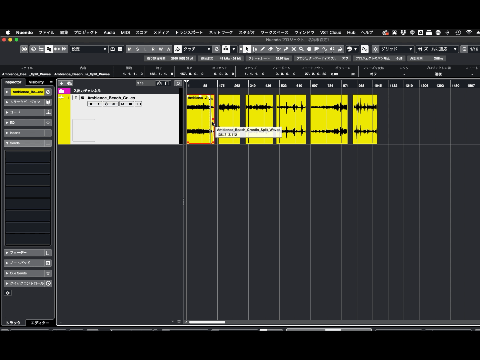
Task: Expand the EQ inspector section
Action: click(24, 122)
